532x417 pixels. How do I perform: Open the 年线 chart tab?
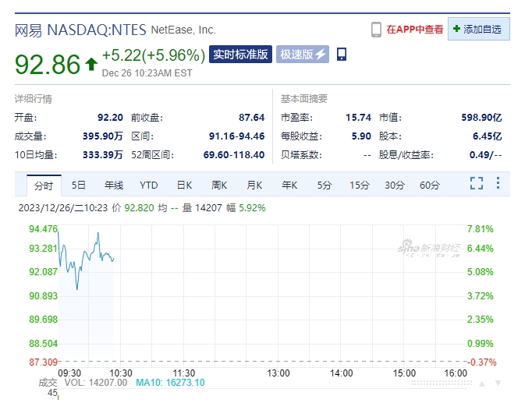tap(114, 185)
